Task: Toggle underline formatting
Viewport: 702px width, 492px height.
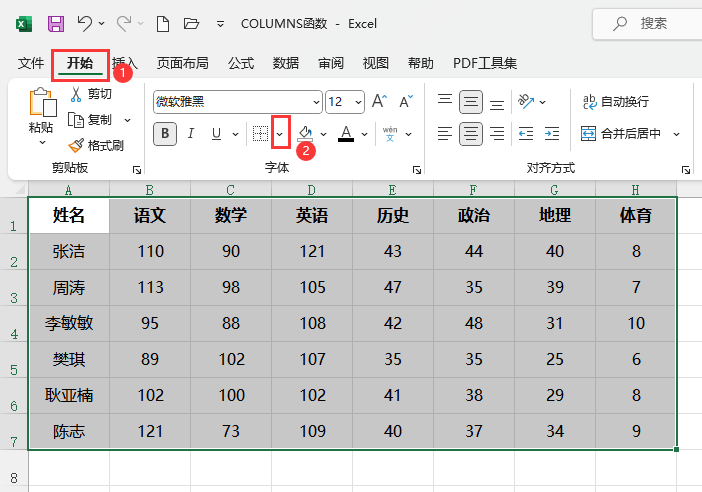Action: click(x=217, y=133)
